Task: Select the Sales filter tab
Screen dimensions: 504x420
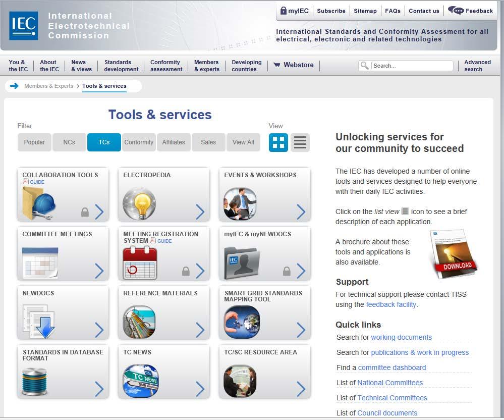Action: coord(208,142)
